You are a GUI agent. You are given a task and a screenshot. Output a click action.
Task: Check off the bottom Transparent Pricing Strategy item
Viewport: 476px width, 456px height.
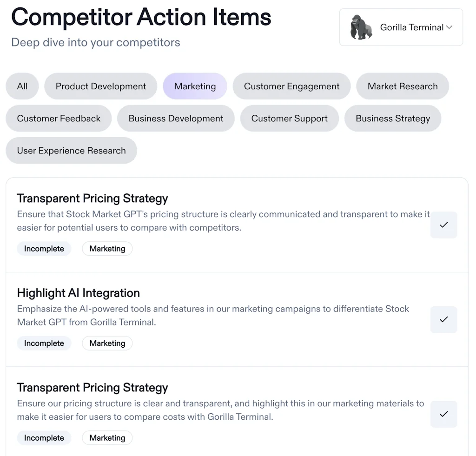pos(443,414)
